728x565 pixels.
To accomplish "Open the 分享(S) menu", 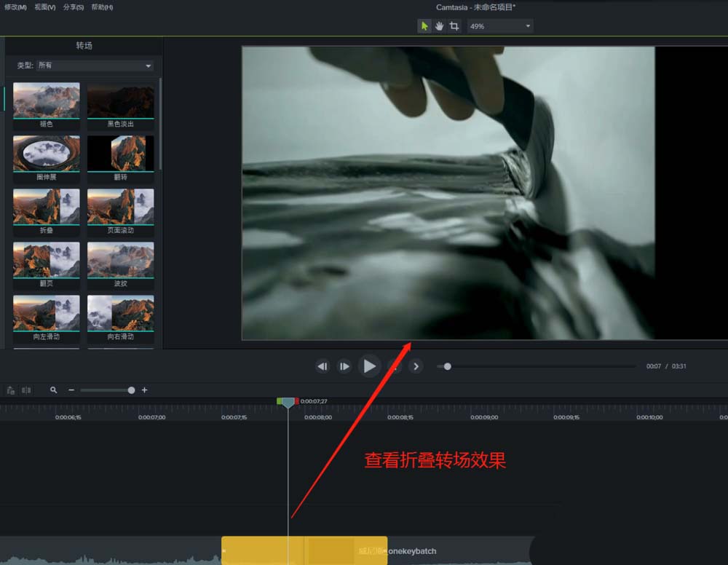I will (73, 7).
